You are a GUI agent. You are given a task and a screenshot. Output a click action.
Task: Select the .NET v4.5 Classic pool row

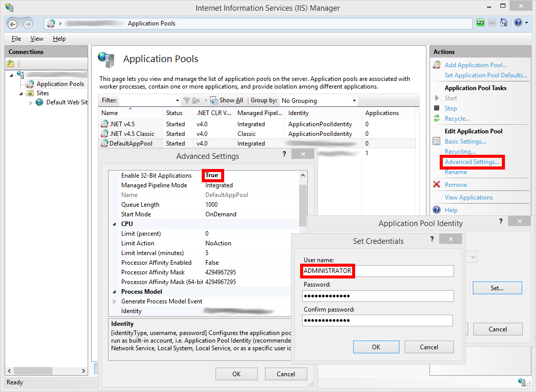click(x=131, y=134)
